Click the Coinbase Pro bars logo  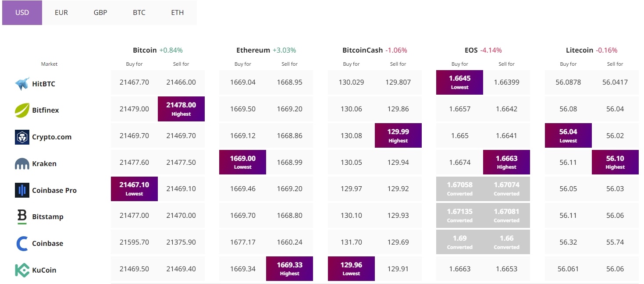[22, 190]
